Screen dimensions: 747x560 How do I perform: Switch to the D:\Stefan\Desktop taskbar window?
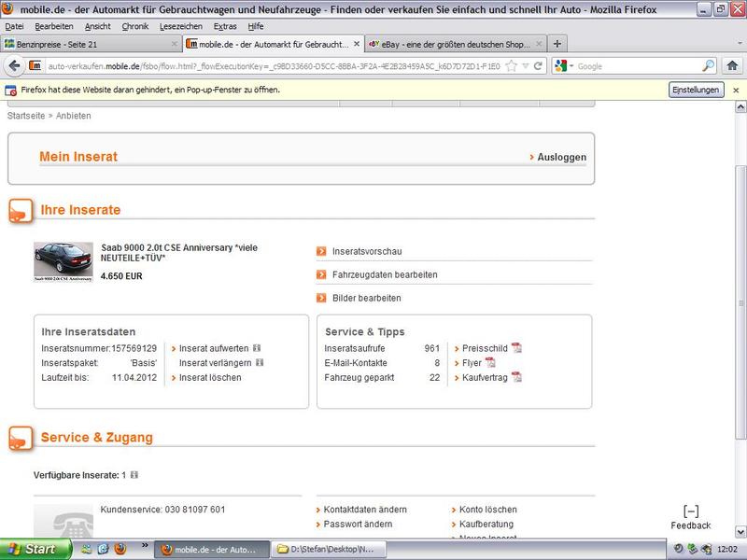click(x=329, y=550)
